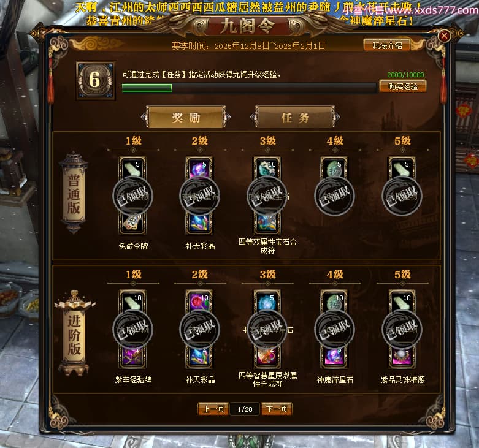Go to next page with 下一页
Viewport: 479px width, 448px height.
[277, 409]
